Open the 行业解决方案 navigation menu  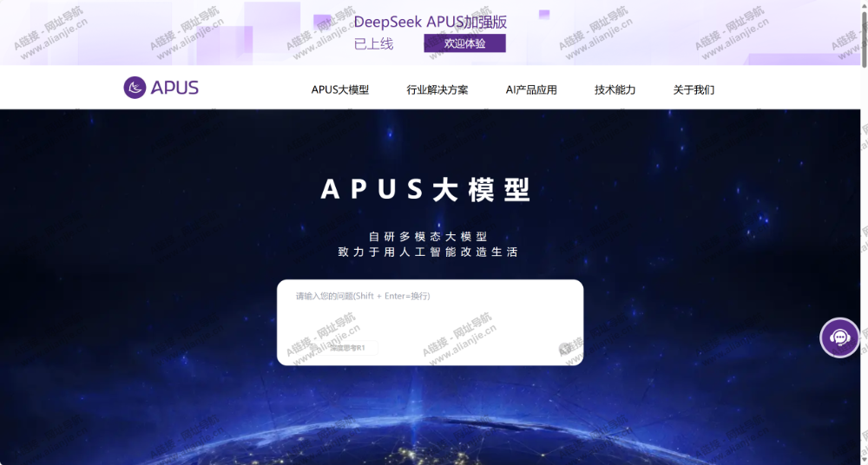click(437, 89)
